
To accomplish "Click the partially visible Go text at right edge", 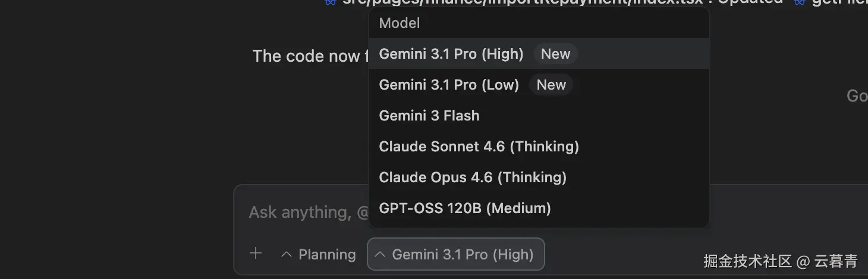I will 857,96.
